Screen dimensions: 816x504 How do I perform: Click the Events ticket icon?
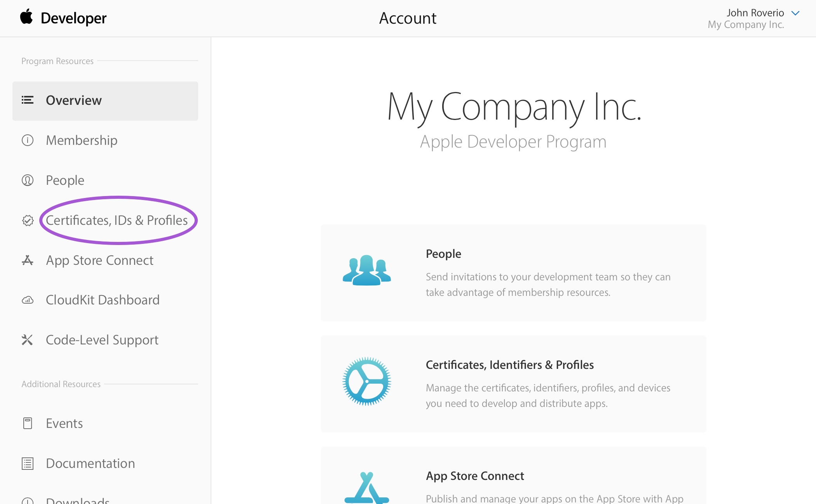(x=28, y=423)
